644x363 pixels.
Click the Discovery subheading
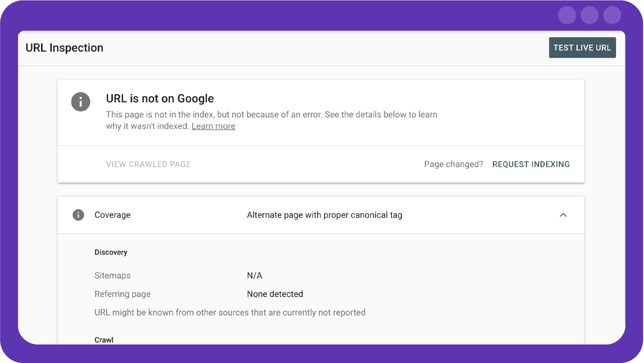(x=111, y=253)
